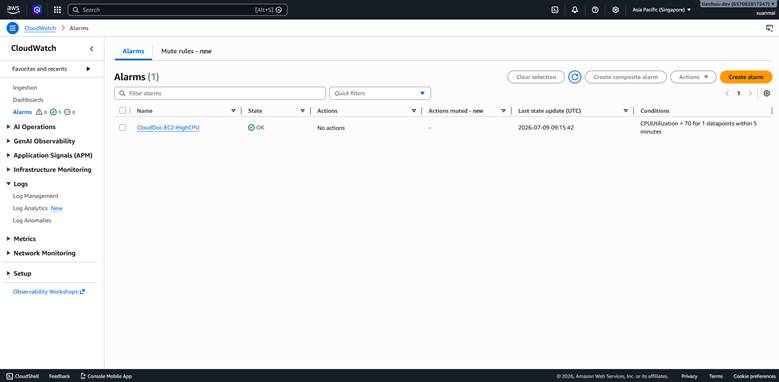This screenshot has width=779, height=382.
Task: Open table preferences gear icon
Action: (x=767, y=93)
